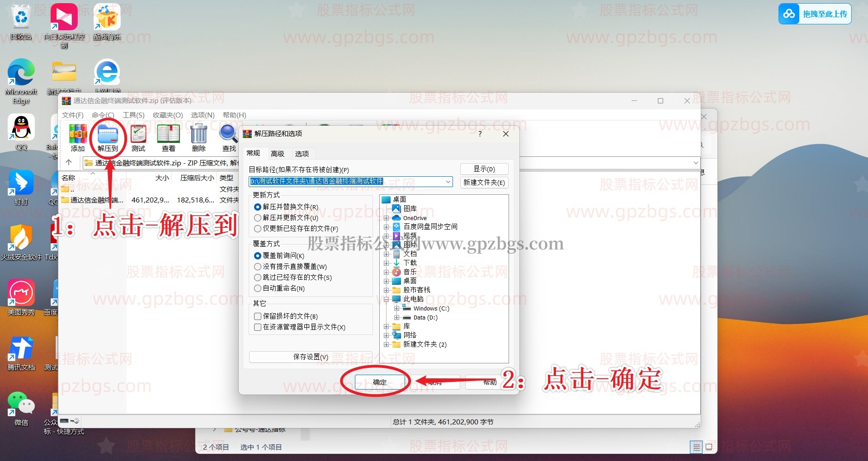Open the 酷我音乐 desktop icon
Viewport: 868px width, 461px height.
point(107,22)
